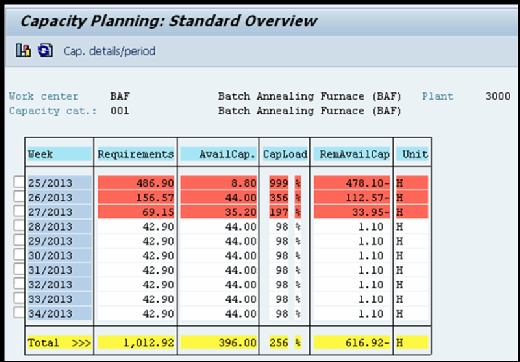This screenshot has width=520, height=362.
Task: Click the Unit column header
Action: 412,154
